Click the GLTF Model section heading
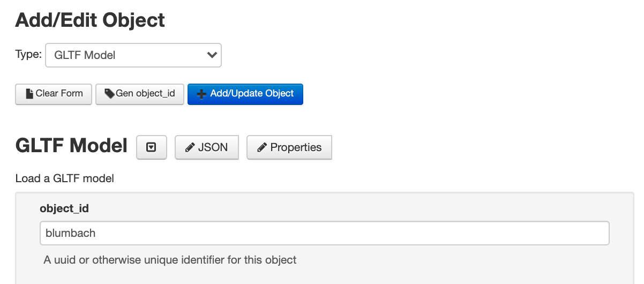Viewport: 644px width, 284px height. (72, 146)
